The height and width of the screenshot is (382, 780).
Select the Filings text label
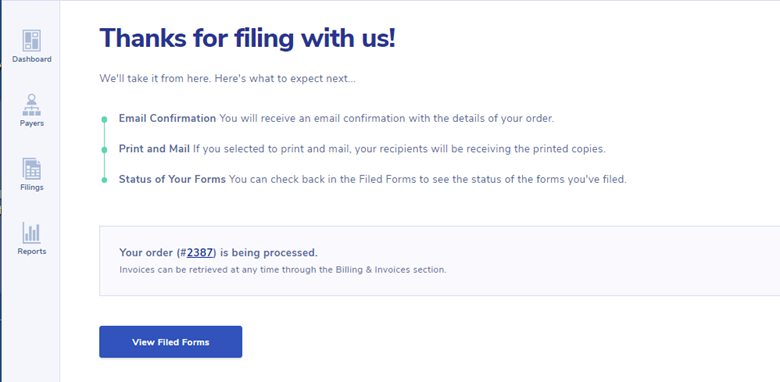[32, 188]
